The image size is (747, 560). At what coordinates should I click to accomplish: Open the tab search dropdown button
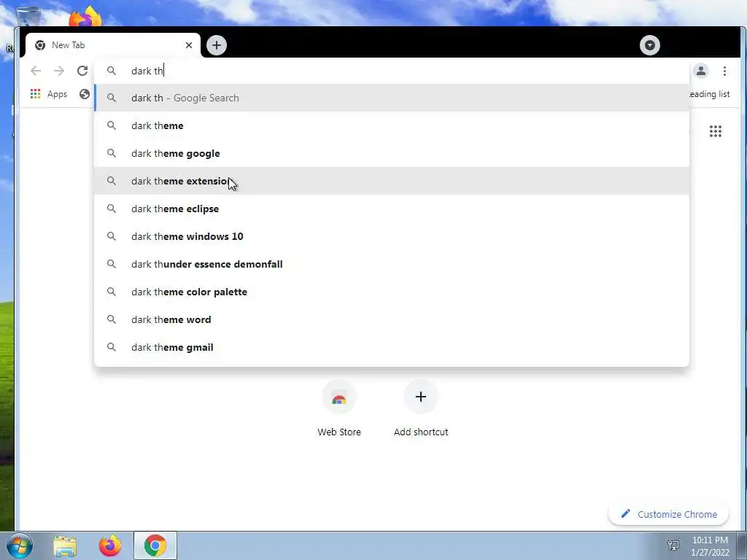[650, 45]
